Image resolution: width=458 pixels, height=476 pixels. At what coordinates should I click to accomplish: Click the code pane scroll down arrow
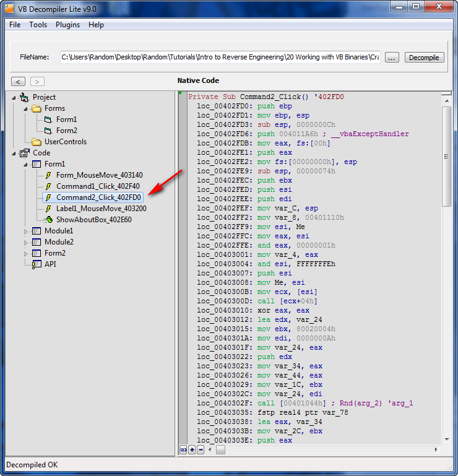447,439
